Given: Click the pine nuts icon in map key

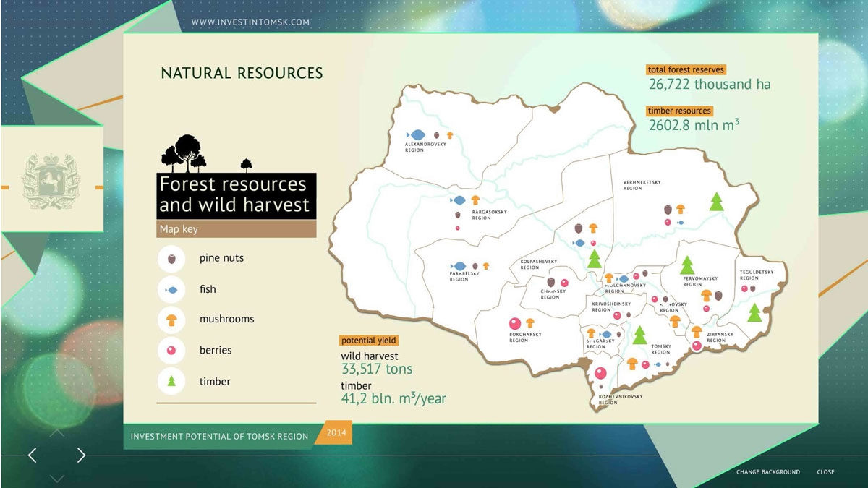Looking at the screenshot, I should 171,258.
